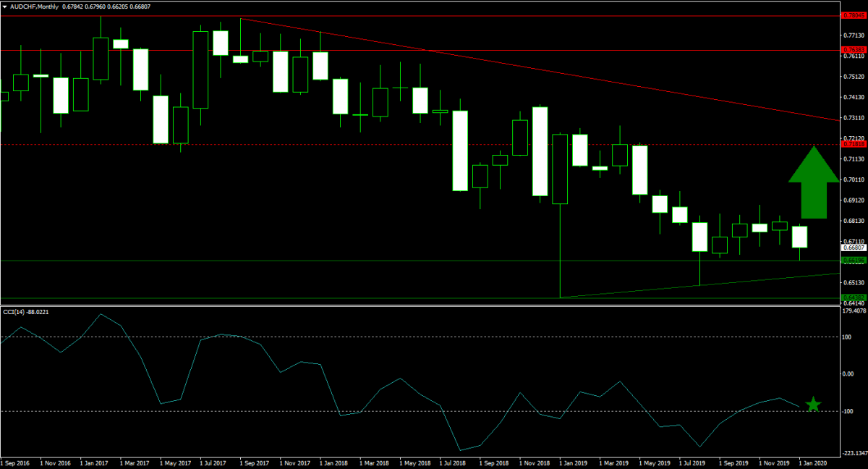Select the red 0.76383 price level label
The height and width of the screenshot is (469, 868).
point(853,51)
